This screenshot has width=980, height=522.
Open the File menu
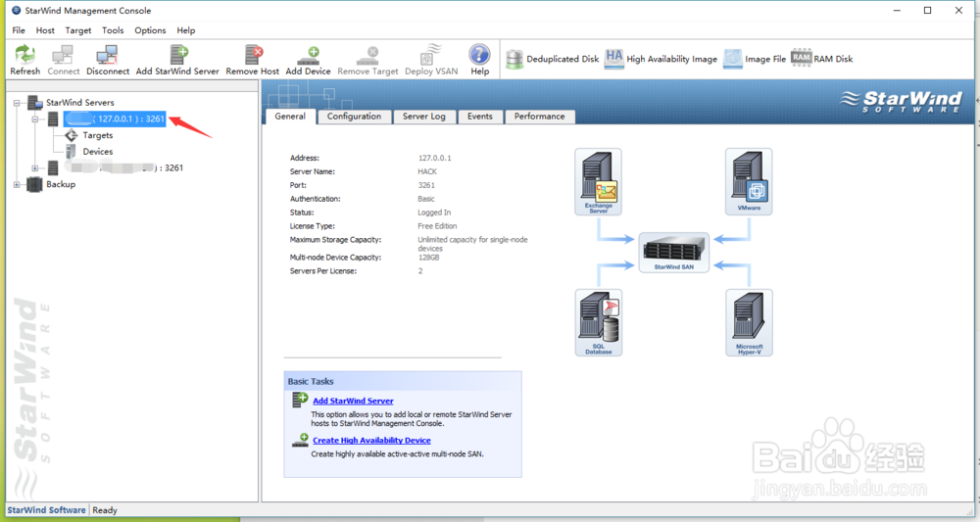pyautogui.click(x=19, y=30)
